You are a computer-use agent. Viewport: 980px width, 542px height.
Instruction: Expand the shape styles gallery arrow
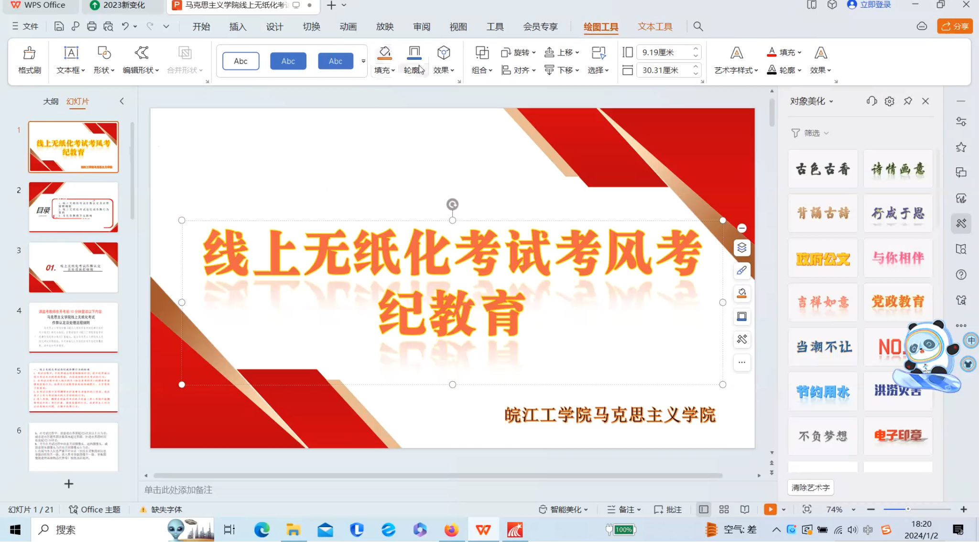tap(363, 61)
